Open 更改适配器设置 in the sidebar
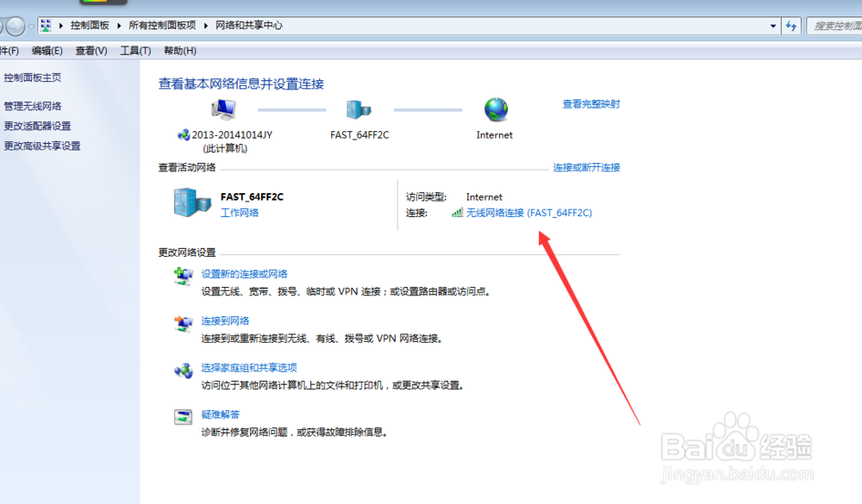The height and width of the screenshot is (504, 862). coord(37,126)
